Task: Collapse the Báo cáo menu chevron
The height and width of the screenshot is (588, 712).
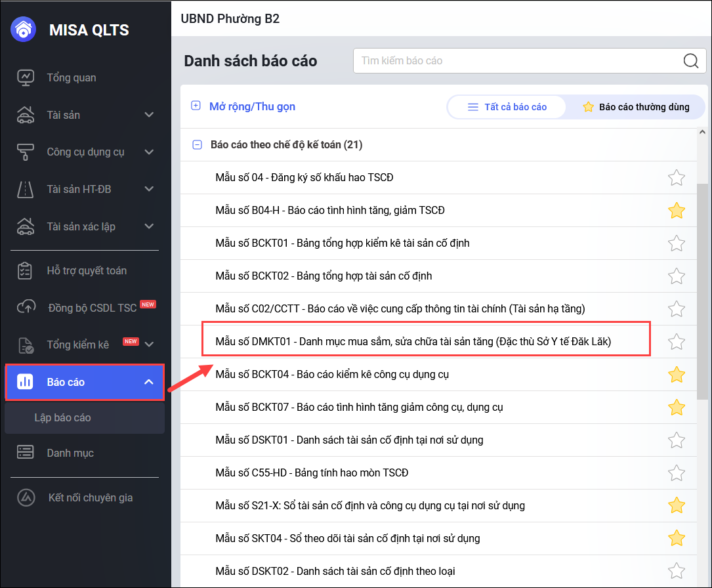Action: [149, 382]
